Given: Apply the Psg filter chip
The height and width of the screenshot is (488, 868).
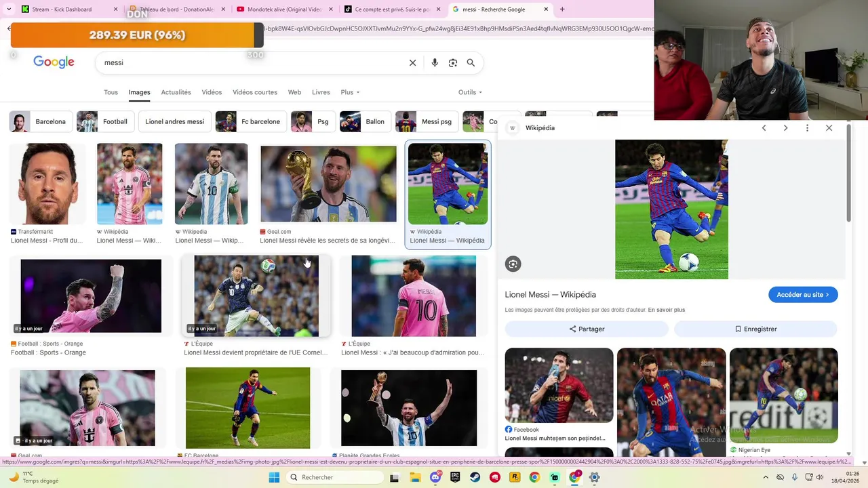Looking at the screenshot, I should (x=313, y=121).
